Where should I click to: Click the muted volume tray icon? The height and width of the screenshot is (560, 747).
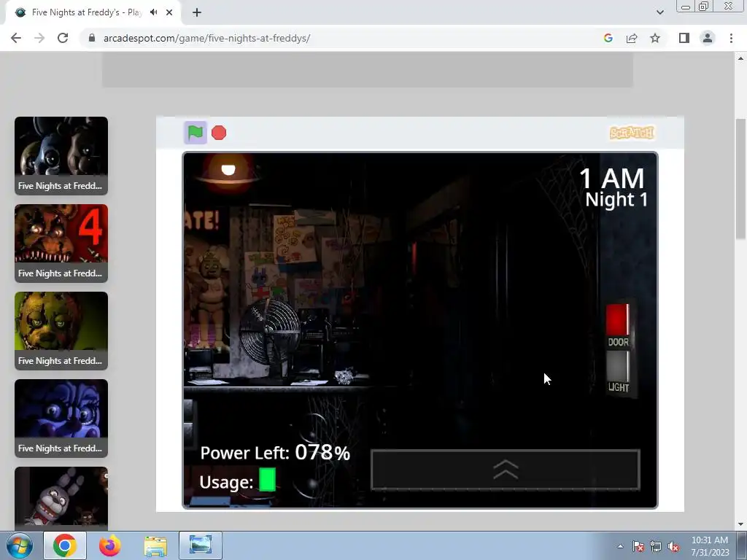(x=673, y=546)
